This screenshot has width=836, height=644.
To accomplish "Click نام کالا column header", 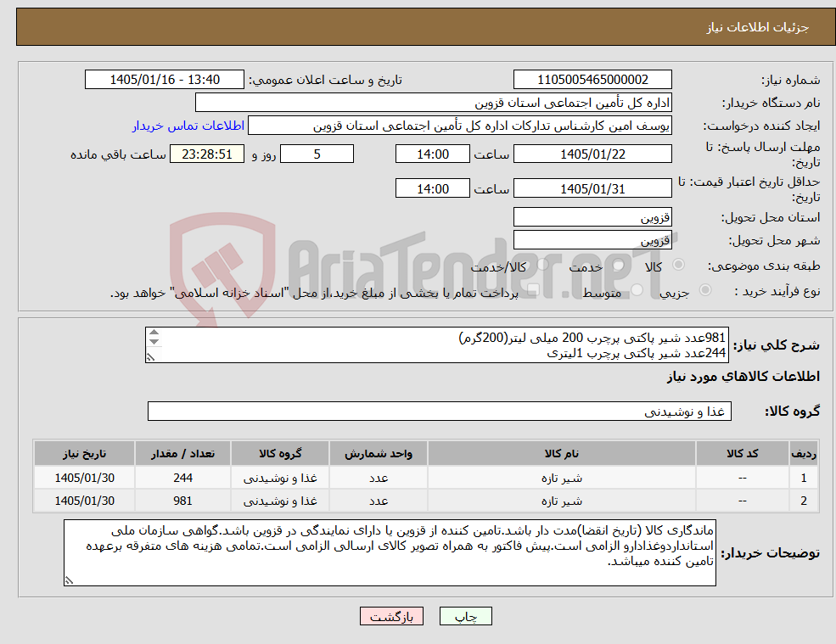I will point(561,454).
